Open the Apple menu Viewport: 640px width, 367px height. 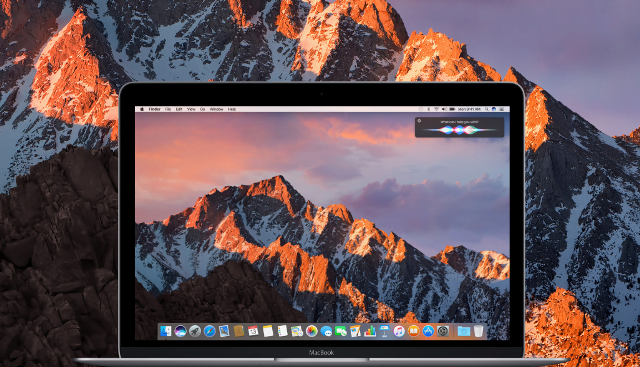(142, 109)
